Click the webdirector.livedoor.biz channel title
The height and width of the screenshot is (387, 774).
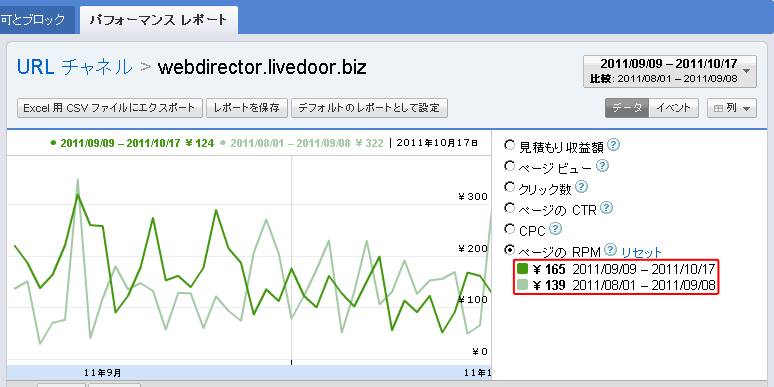[x=262, y=67]
